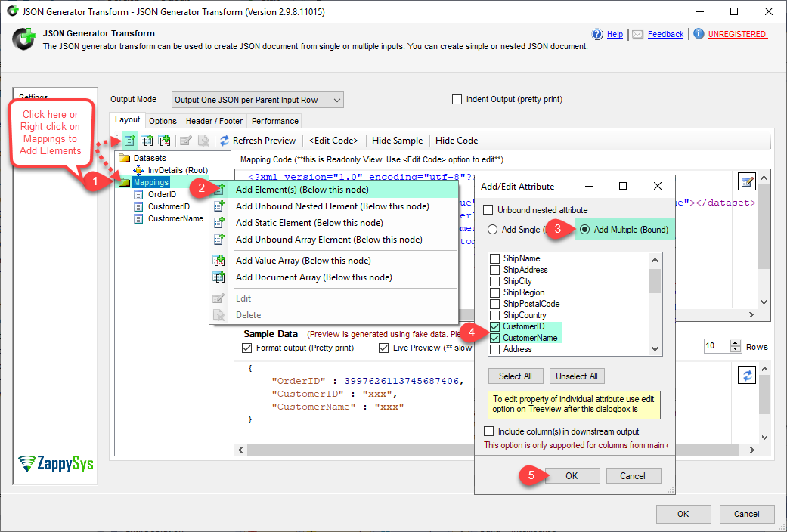787x532 pixels.
Task: Click the Add Document Array toolbar icon
Action: (x=147, y=141)
